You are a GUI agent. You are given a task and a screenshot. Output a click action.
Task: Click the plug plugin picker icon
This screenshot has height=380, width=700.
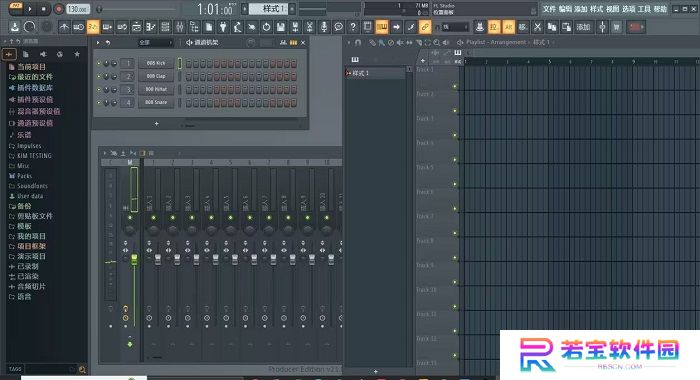(x=223, y=27)
